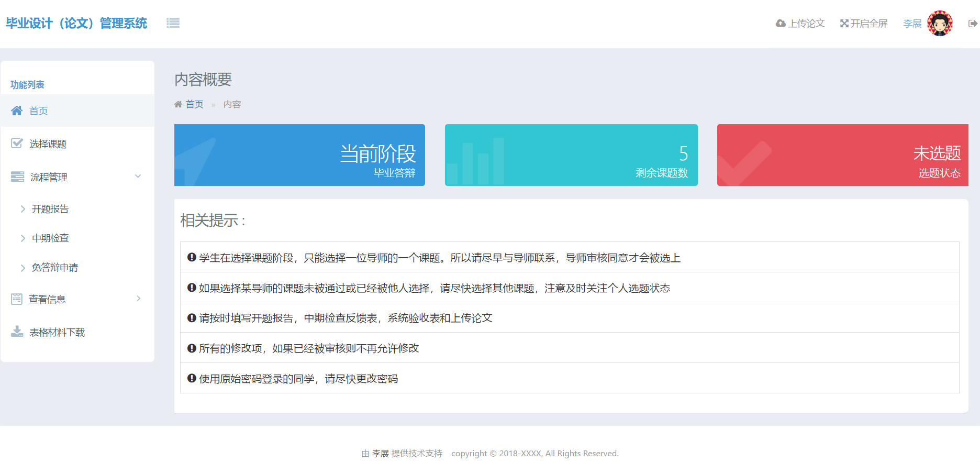Click the warning icon beside 学生在选择课题阶段 tip
Screen dimensions: 980x462
[x=192, y=257]
